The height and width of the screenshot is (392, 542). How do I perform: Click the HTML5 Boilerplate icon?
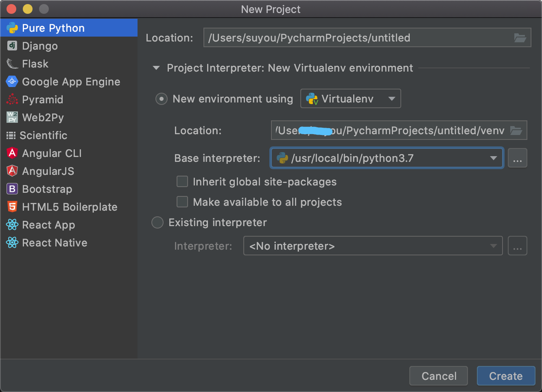coord(12,207)
